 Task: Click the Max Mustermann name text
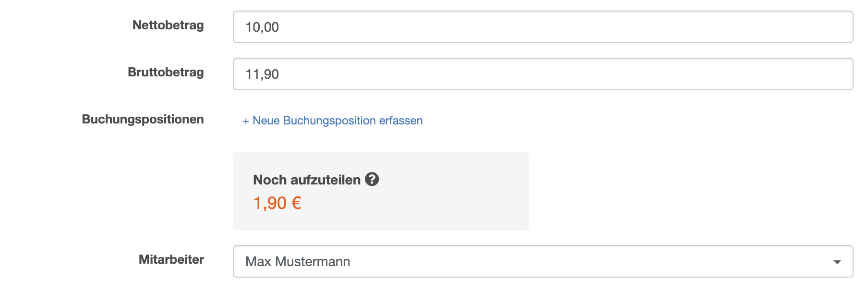298,262
